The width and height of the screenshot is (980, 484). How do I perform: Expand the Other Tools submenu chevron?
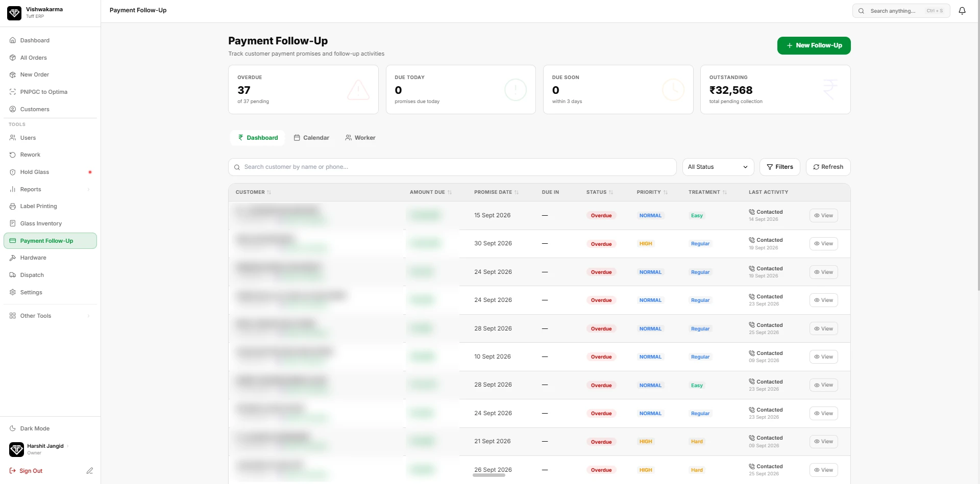pos(89,316)
